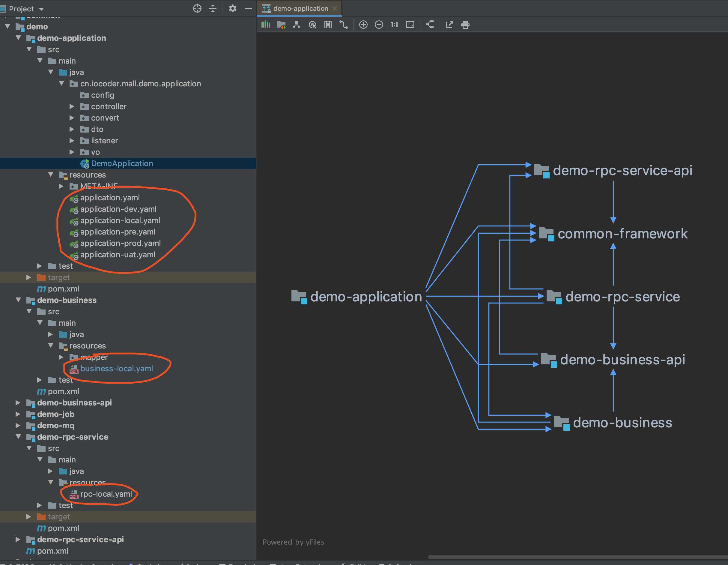Click the fit content icon
The image size is (728, 565).
[410, 25]
